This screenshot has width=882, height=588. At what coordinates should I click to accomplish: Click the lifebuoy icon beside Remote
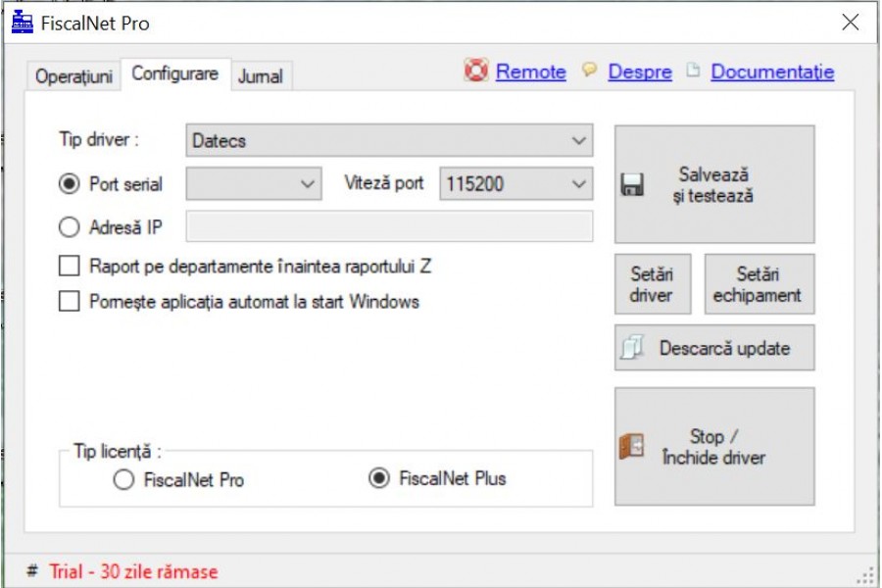point(476,70)
